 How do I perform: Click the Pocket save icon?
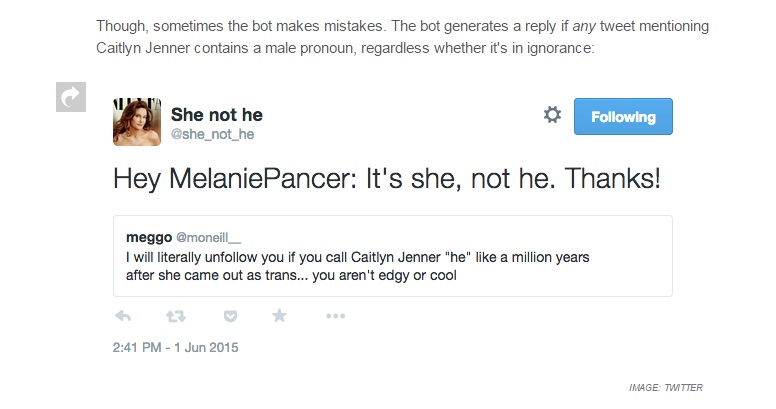point(229,316)
